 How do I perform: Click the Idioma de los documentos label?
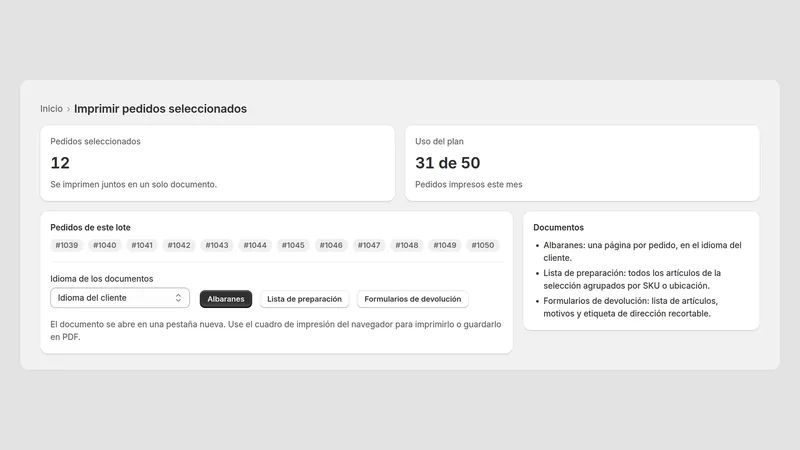102,279
